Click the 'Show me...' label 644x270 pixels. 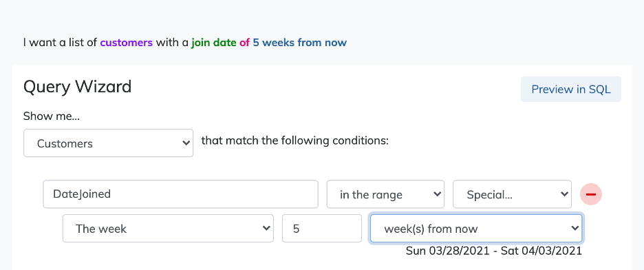point(52,116)
